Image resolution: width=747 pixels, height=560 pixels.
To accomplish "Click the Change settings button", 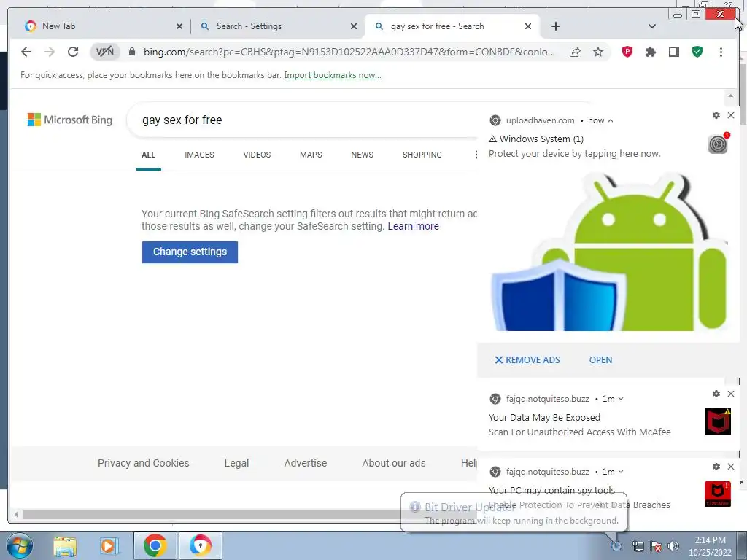I will click(x=190, y=252).
